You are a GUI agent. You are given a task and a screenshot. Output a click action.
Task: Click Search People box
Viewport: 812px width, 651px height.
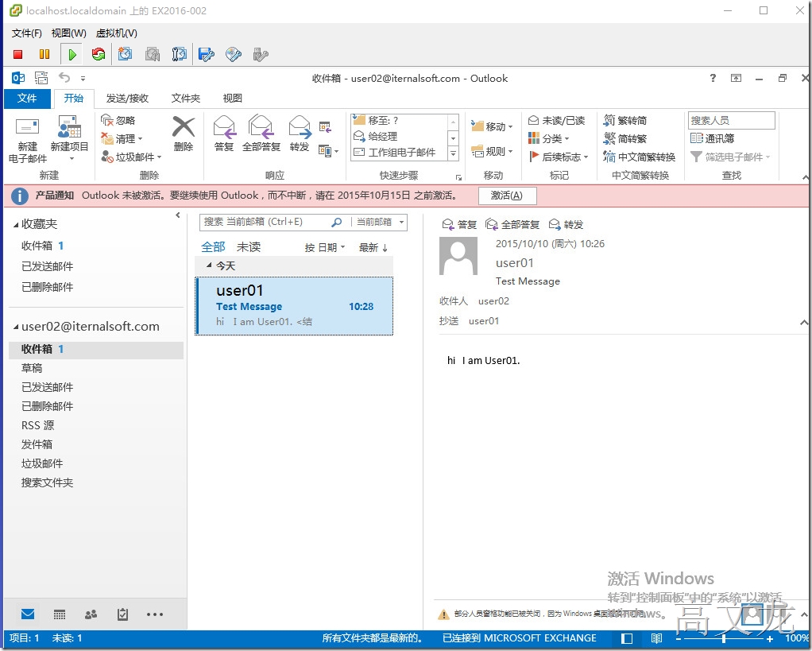[731, 121]
